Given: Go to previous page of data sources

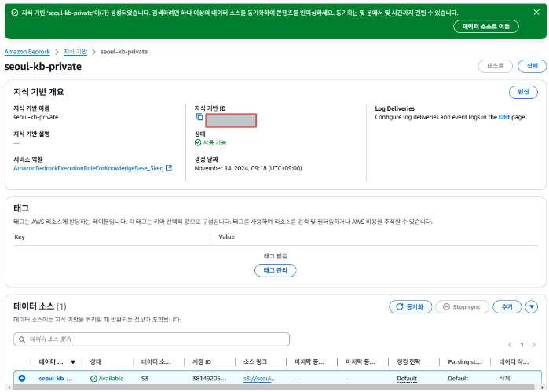Looking at the screenshot, I should pyautogui.click(x=510, y=345).
